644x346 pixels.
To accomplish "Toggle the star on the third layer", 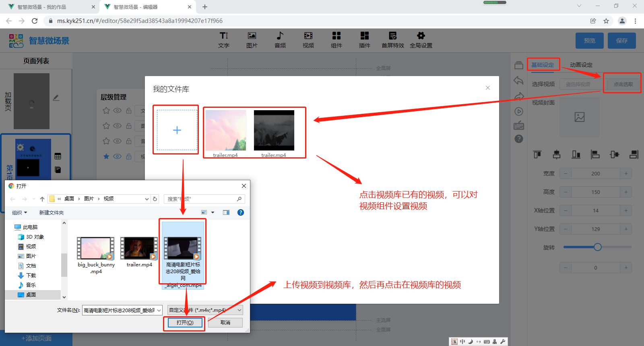I will 106,141.
